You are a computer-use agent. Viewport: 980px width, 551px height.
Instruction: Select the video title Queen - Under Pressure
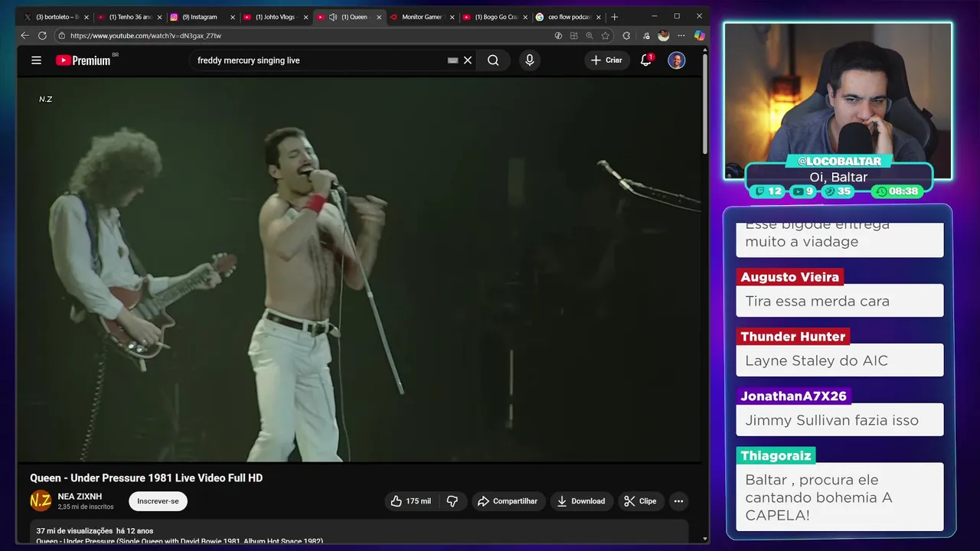click(x=146, y=478)
